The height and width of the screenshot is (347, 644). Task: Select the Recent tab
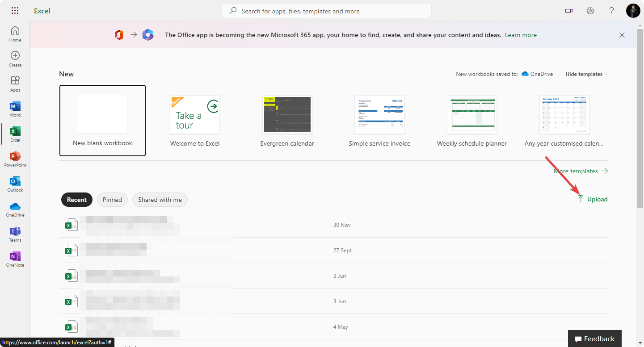(77, 200)
